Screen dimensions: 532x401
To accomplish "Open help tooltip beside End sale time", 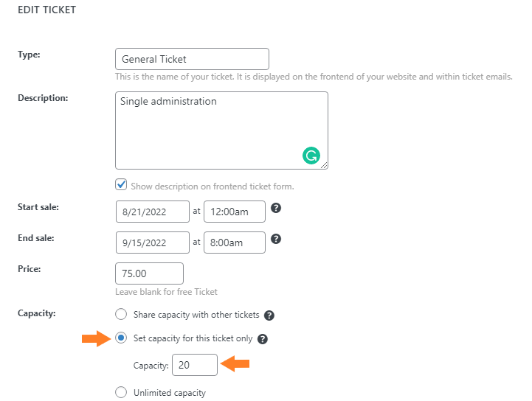I will [276, 239].
